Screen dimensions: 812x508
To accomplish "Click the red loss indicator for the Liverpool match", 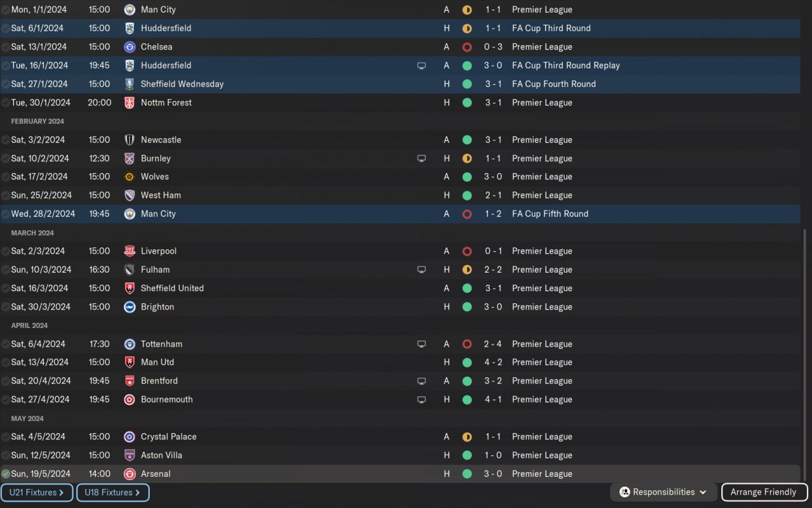I will click(x=467, y=251).
